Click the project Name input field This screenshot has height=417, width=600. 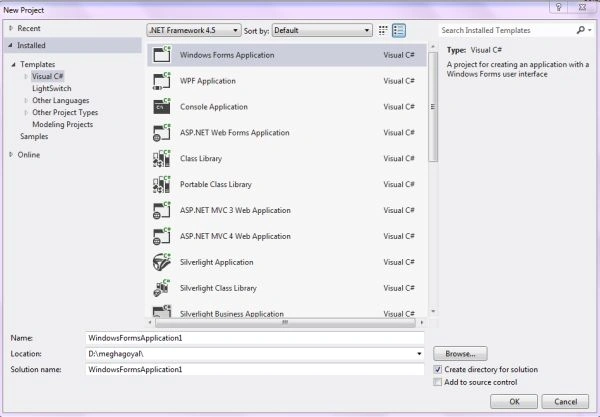click(x=254, y=338)
